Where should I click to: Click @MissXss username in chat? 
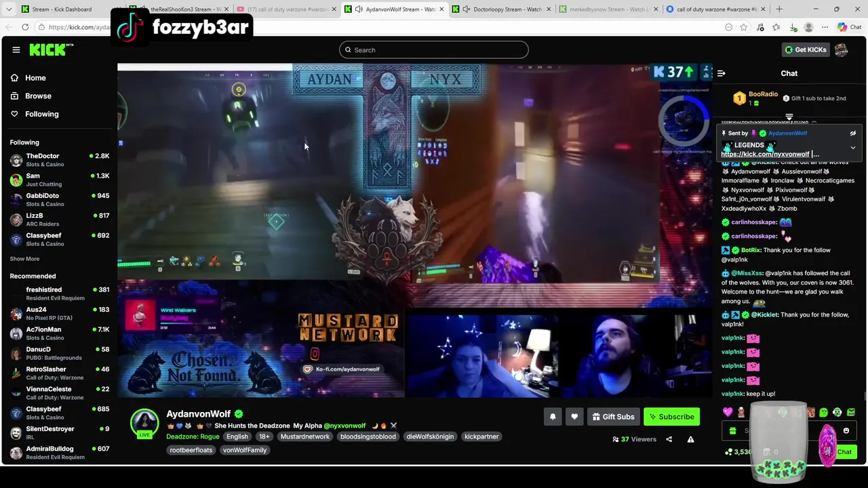[x=747, y=273]
